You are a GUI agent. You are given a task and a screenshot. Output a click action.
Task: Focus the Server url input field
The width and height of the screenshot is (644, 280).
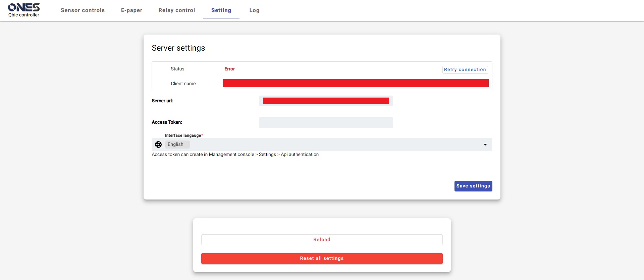tap(326, 101)
